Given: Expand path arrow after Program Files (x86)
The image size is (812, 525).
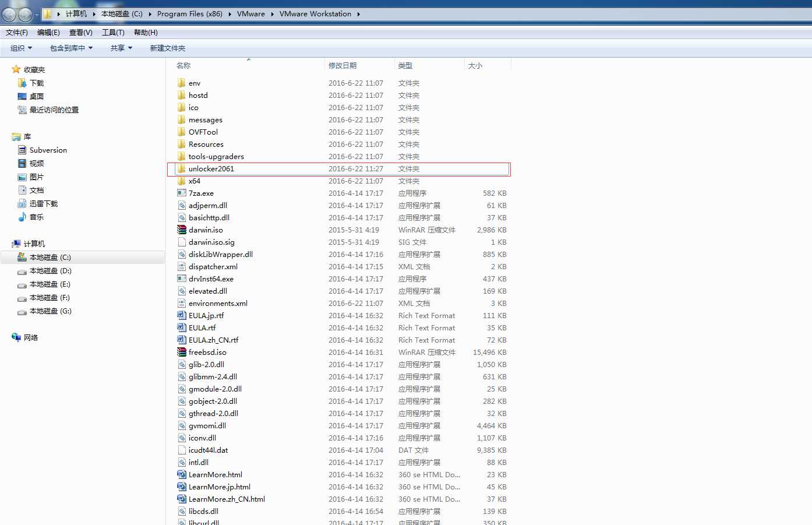Looking at the screenshot, I should 230,14.
